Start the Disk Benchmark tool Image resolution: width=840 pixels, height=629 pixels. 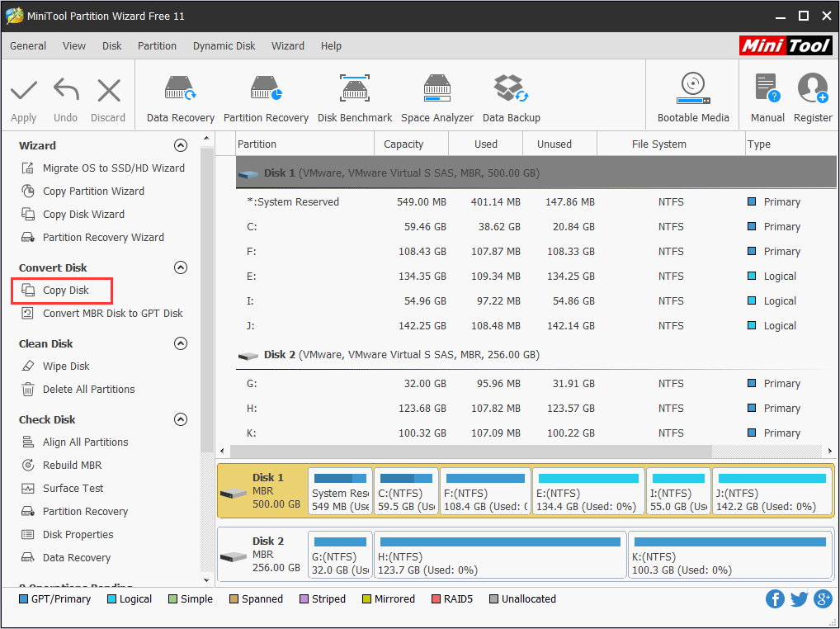(355, 99)
